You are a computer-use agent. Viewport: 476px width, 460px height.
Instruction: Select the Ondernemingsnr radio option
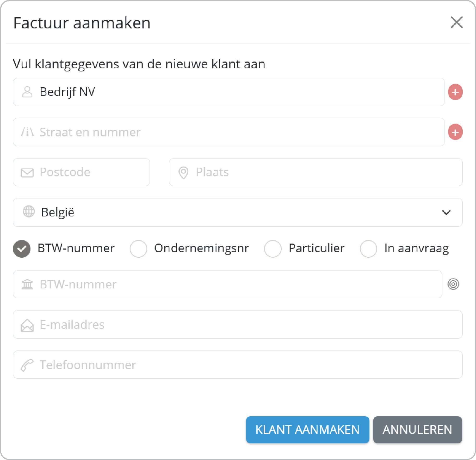[138, 249]
